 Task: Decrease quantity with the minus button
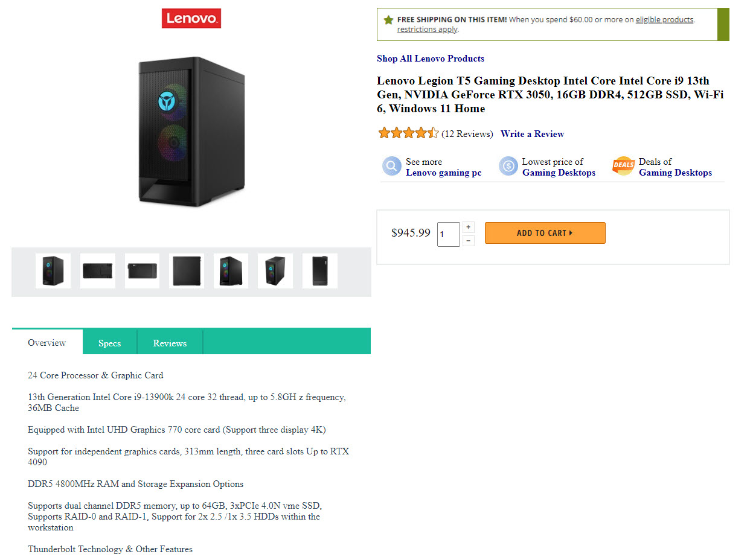469,241
